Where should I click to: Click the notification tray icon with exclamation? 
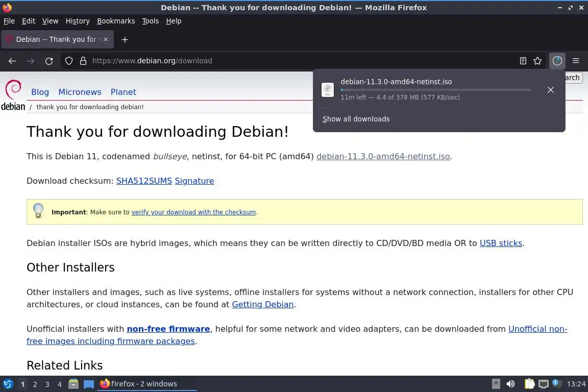point(557,383)
